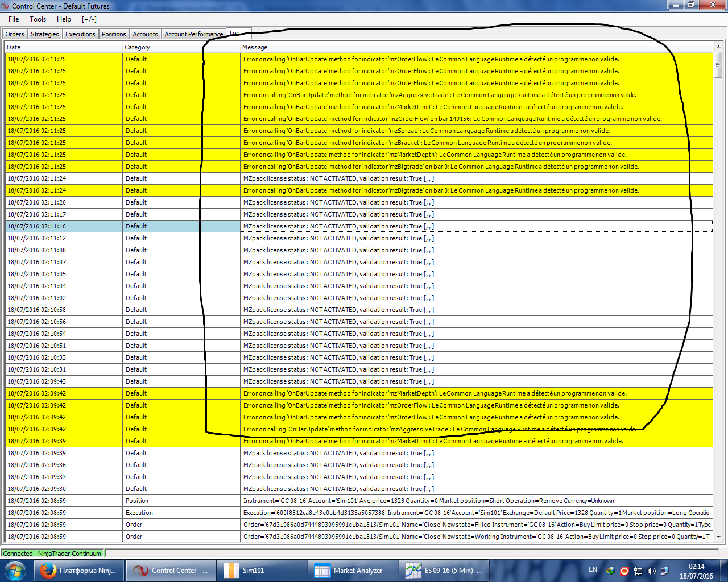The height and width of the screenshot is (582, 728).
Task: Switch to the Firefox taskbar window
Action: pyautogui.click(x=79, y=571)
